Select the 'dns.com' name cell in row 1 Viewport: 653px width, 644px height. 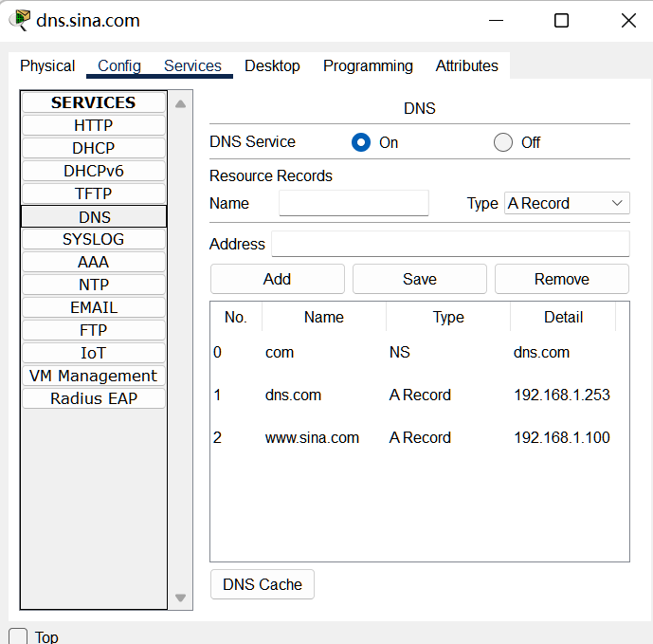pyautogui.click(x=293, y=395)
